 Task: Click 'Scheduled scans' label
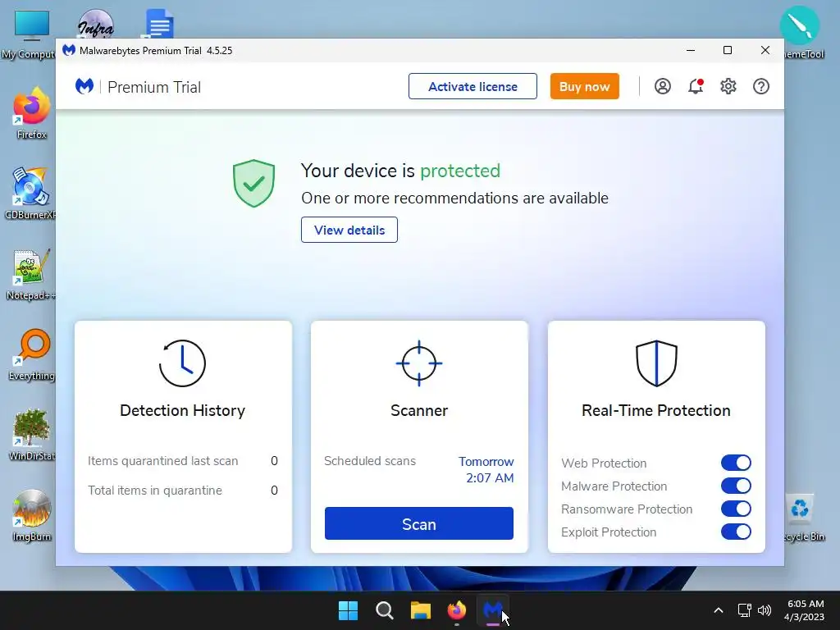pyautogui.click(x=370, y=461)
